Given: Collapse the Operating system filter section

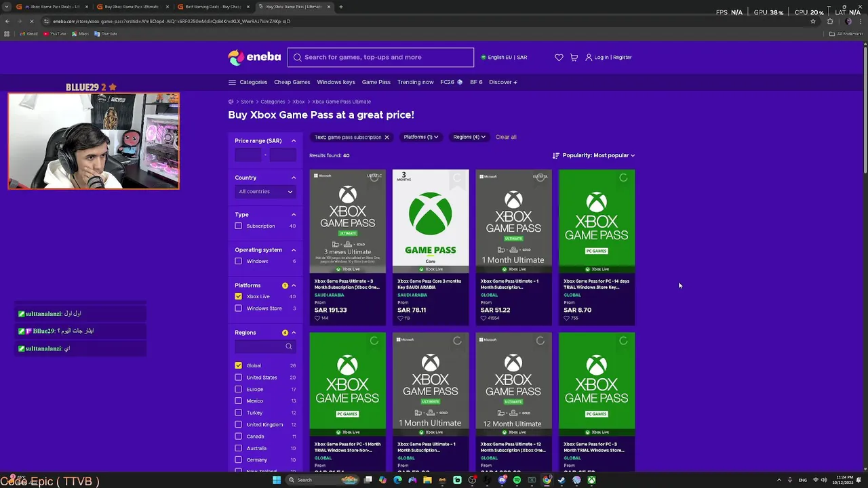Looking at the screenshot, I should (x=294, y=250).
